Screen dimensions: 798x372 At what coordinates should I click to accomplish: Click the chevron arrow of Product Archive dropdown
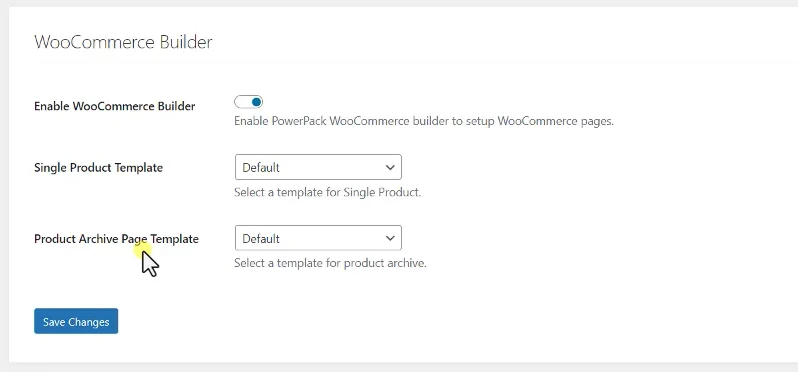click(390, 238)
